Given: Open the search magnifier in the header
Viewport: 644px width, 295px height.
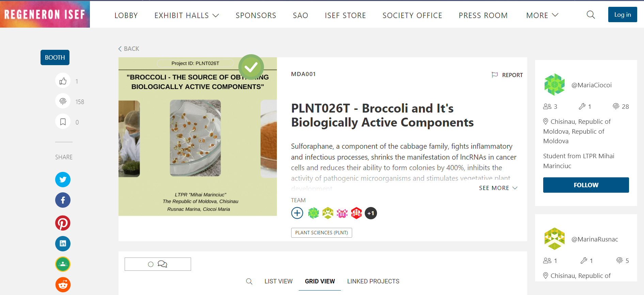Looking at the screenshot, I should coord(591,15).
